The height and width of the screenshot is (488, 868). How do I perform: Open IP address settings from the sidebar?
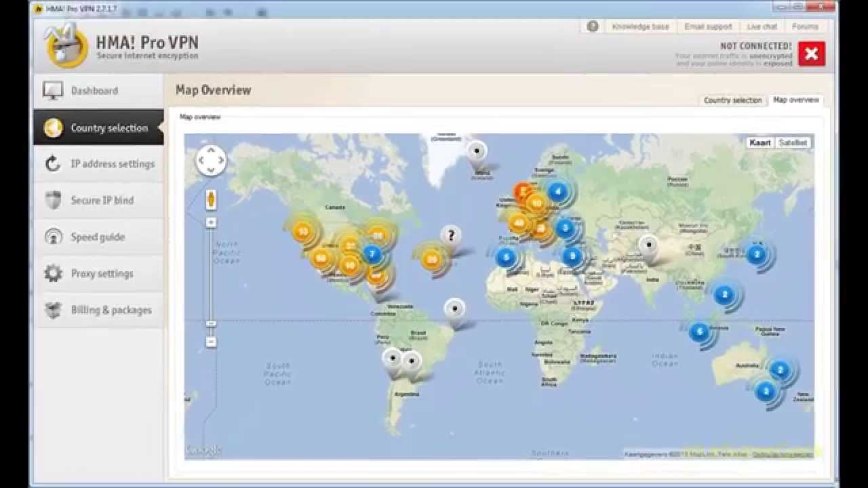click(98, 164)
